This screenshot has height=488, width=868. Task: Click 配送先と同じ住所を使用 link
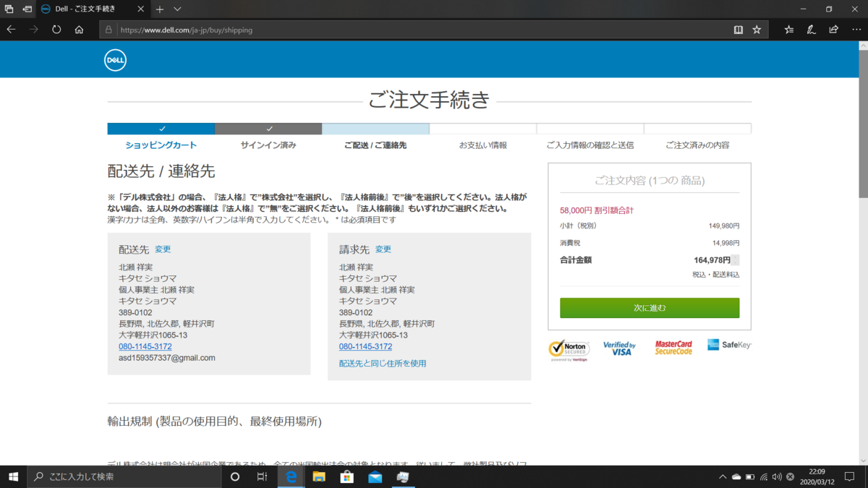pos(383,363)
